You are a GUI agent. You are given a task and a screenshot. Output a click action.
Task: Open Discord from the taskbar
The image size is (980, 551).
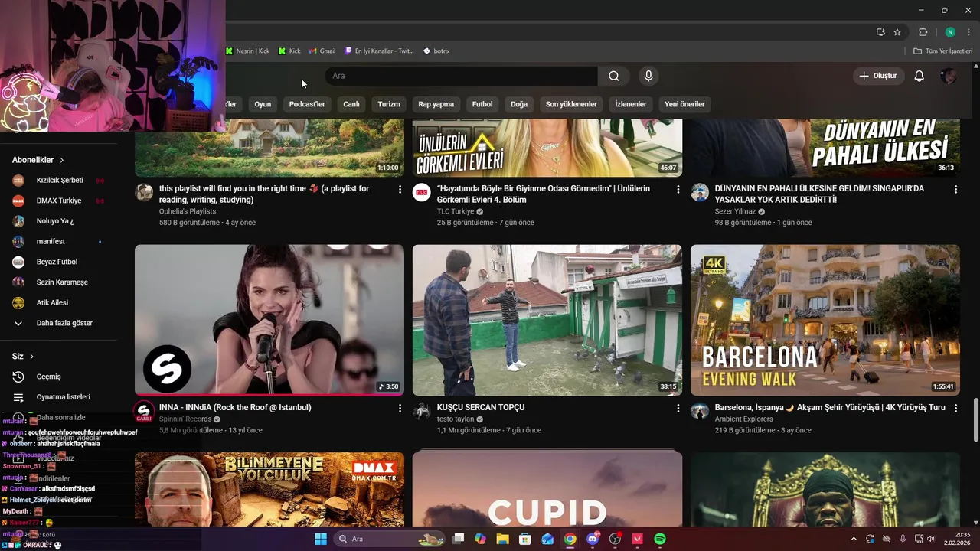(x=593, y=539)
